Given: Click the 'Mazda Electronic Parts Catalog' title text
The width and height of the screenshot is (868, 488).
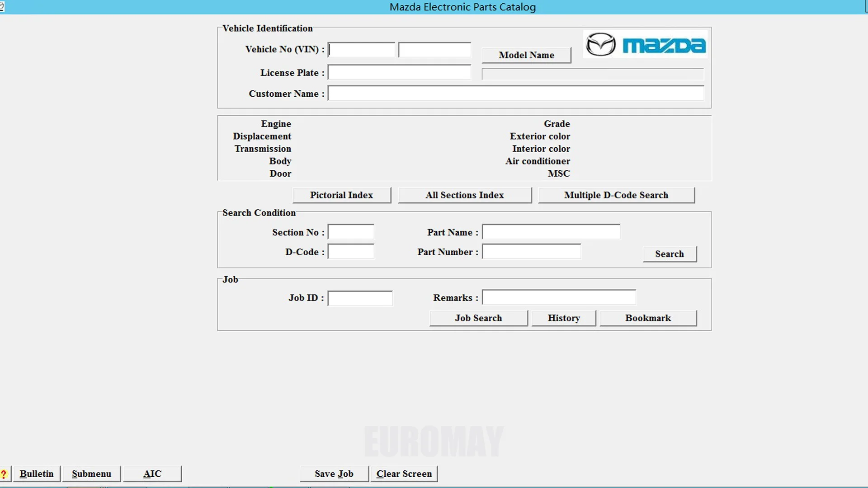Looking at the screenshot, I should (462, 7).
